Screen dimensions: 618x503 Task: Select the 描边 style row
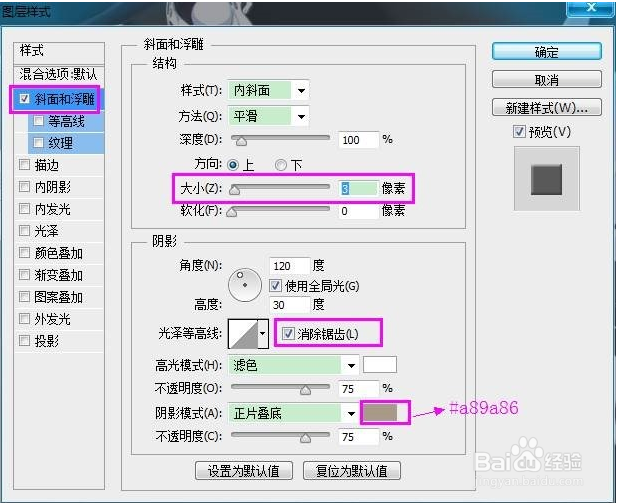click(x=59, y=164)
